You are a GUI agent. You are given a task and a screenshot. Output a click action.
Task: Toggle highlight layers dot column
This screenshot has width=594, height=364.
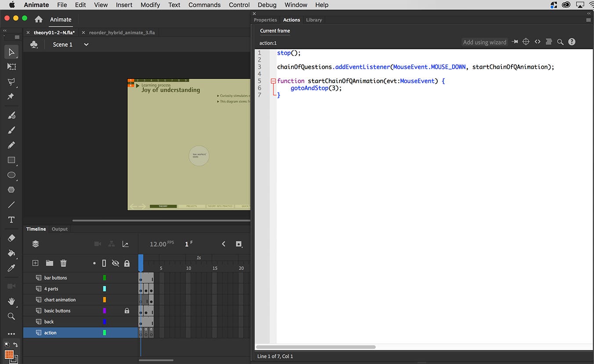pyautogui.click(x=94, y=263)
